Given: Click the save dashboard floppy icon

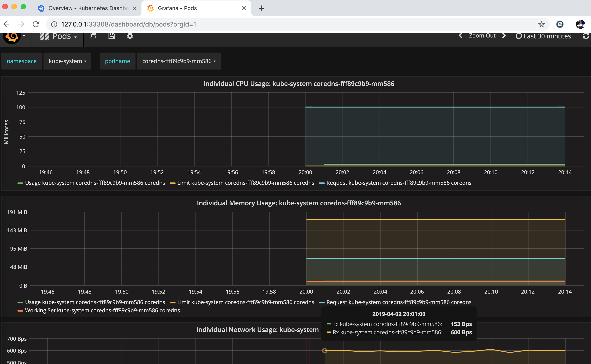Looking at the screenshot, I should [x=111, y=36].
